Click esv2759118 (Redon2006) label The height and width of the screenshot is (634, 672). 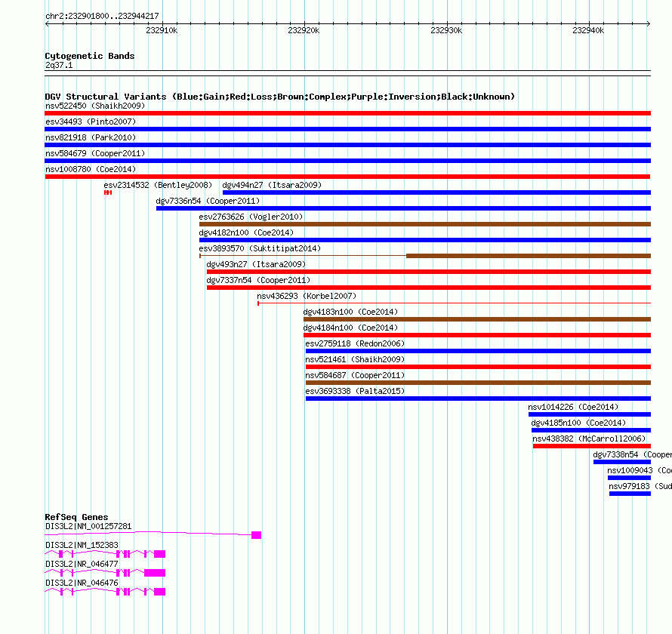point(355,343)
